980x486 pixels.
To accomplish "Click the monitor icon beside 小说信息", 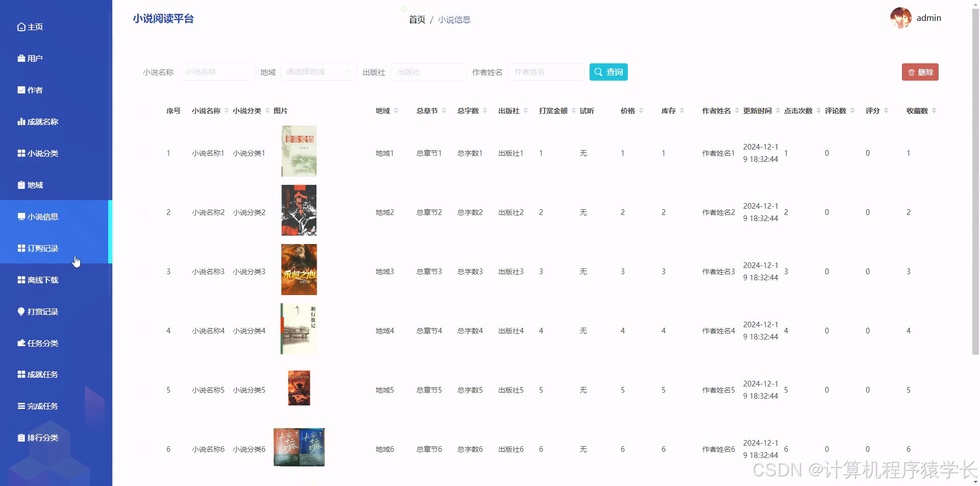I will [21, 217].
